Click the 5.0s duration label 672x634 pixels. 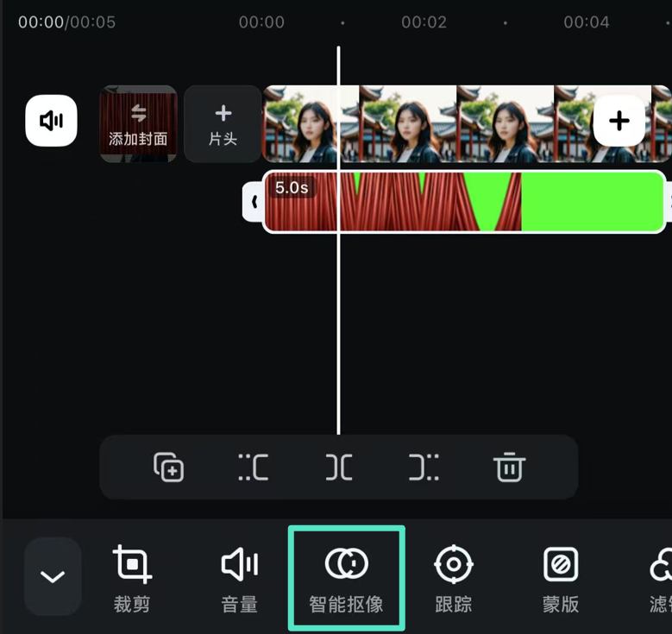coord(292,187)
